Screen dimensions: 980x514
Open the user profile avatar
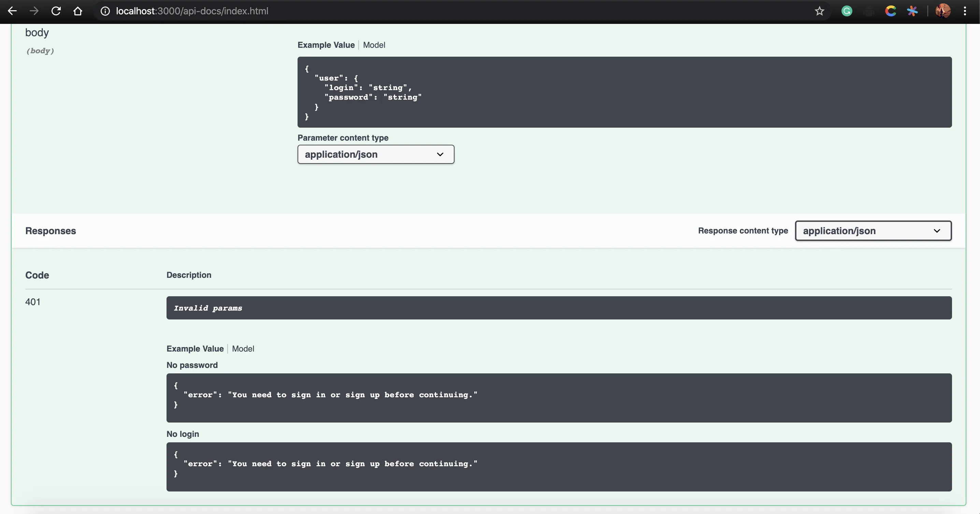943,11
